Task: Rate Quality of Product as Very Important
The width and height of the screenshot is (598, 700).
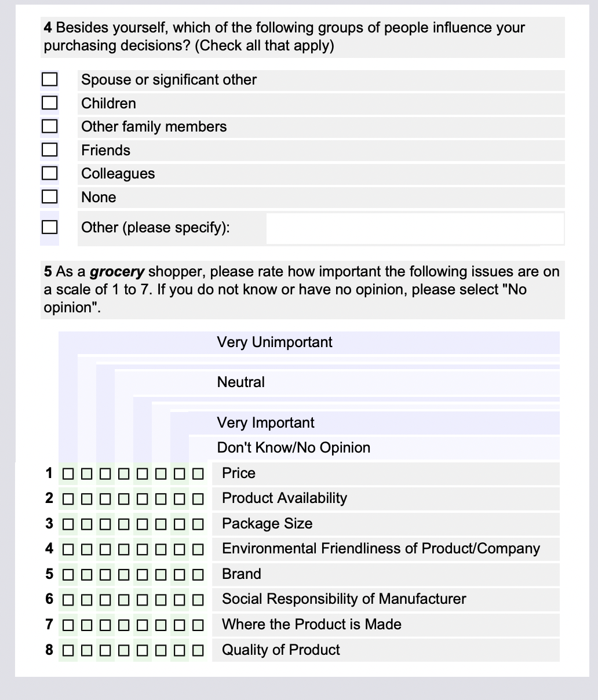Action: [x=180, y=650]
